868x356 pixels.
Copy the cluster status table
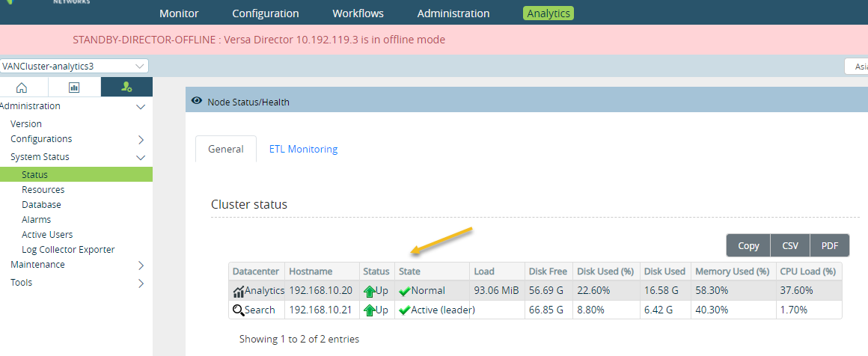click(748, 245)
